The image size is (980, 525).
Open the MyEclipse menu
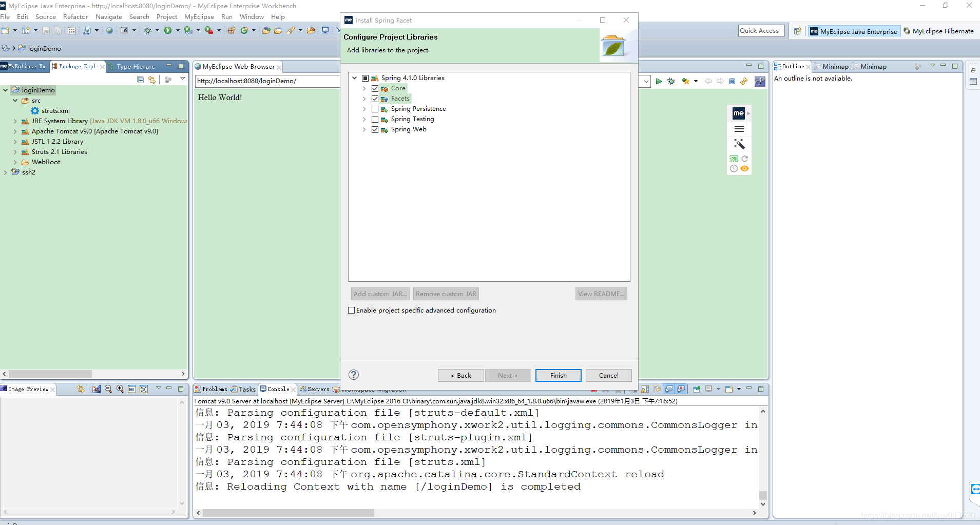199,17
